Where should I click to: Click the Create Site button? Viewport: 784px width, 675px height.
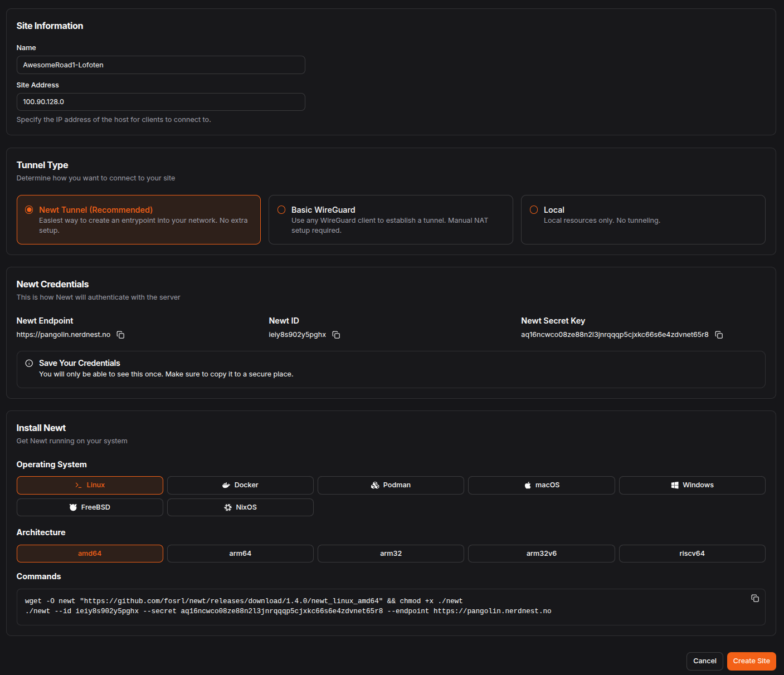752,661
